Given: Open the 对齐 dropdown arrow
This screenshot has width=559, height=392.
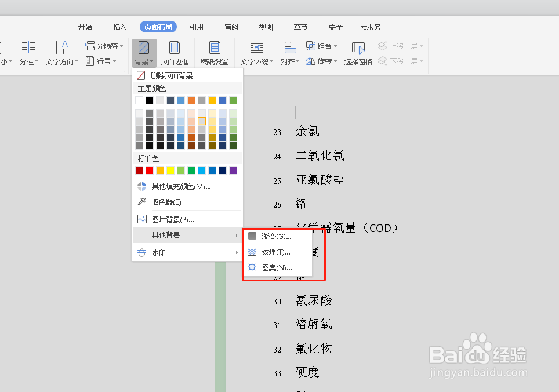Looking at the screenshot, I should point(297,61).
